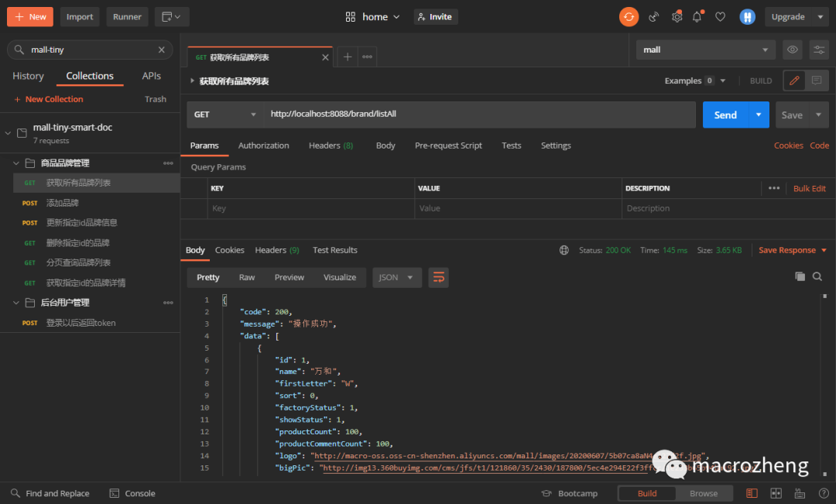Copy the response using the copy icon

point(800,276)
